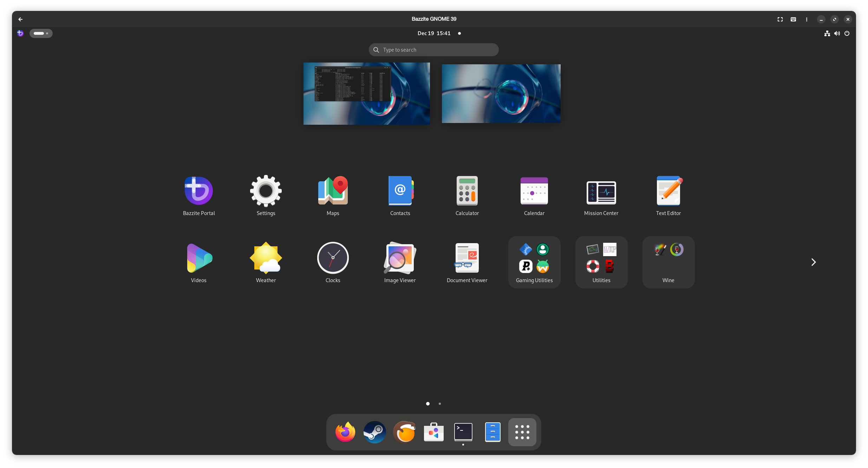Launch Mission Center
The image size is (868, 468).
tap(601, 192)
